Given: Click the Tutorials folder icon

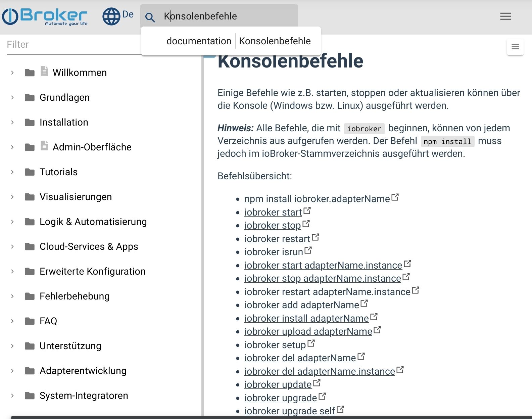Looking at the screenshot, I should [30, 172].
